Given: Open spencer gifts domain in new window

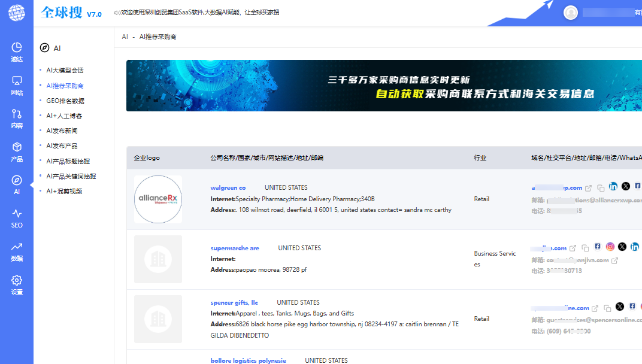Looking at the screenshot, I should point(595,308).
